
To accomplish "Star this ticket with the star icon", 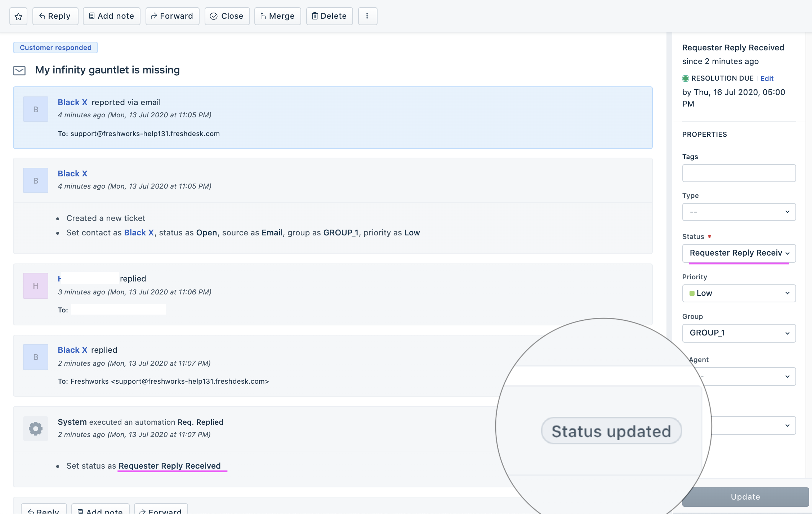I will point(18,16).
